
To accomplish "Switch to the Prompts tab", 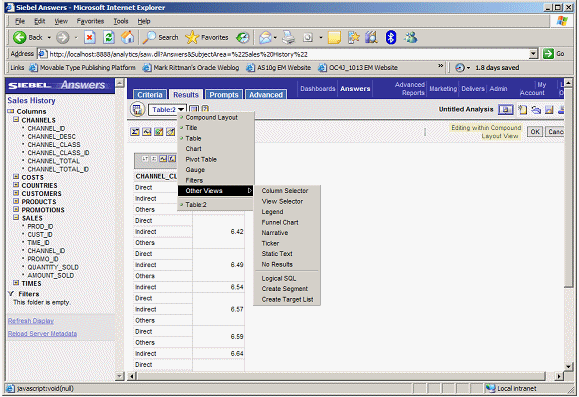I will [x=224, y=95].
